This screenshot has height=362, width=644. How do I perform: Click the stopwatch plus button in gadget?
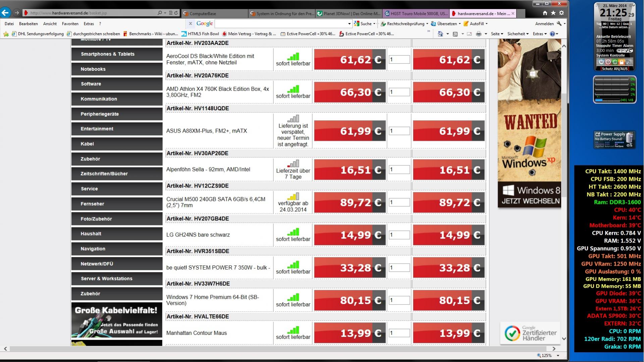point(619,51)
